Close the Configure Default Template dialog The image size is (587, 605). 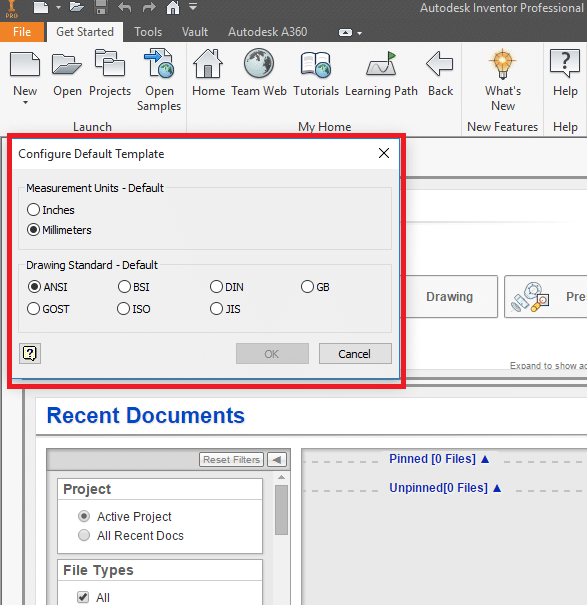pyautogui.click(x=384, y=153)
